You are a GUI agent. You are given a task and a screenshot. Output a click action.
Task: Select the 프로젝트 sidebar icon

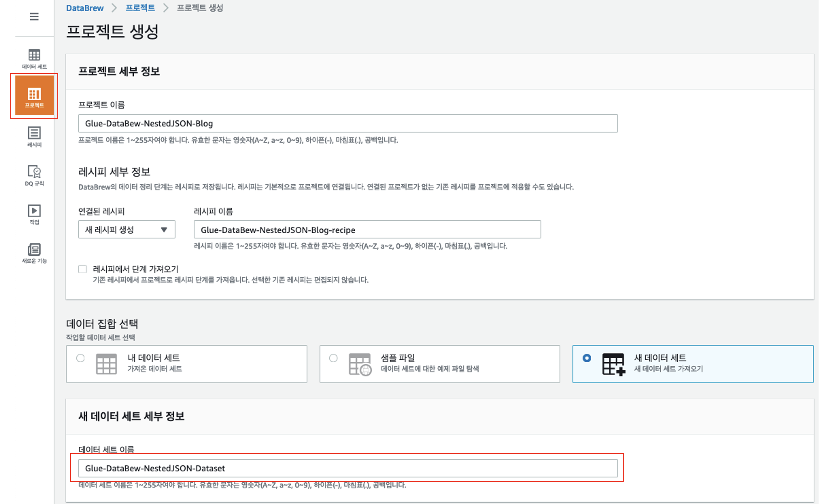coord(34,96)
